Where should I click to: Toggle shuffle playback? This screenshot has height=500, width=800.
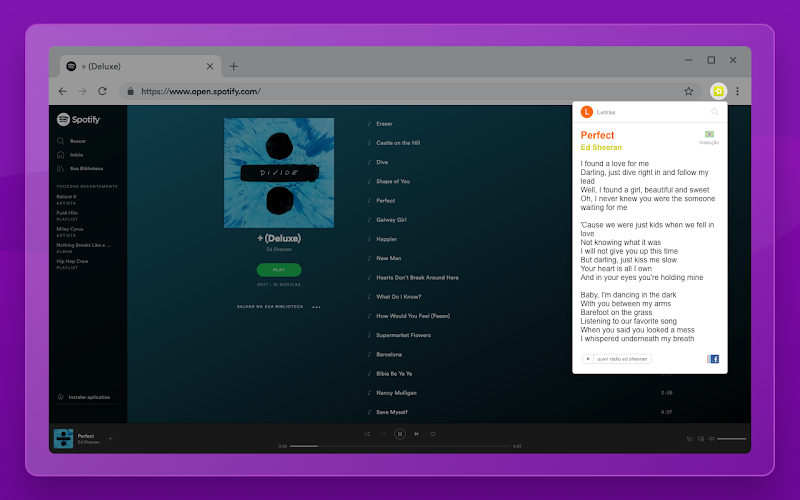click(367, 434)
